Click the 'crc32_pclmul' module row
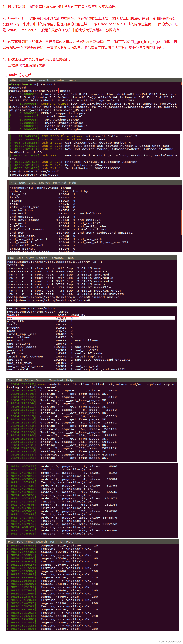 43,249
